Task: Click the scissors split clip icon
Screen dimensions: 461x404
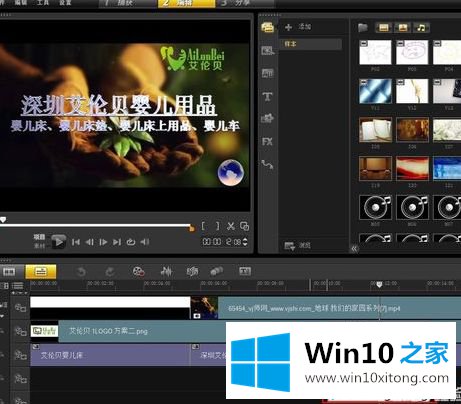Action: click(231, 226)
